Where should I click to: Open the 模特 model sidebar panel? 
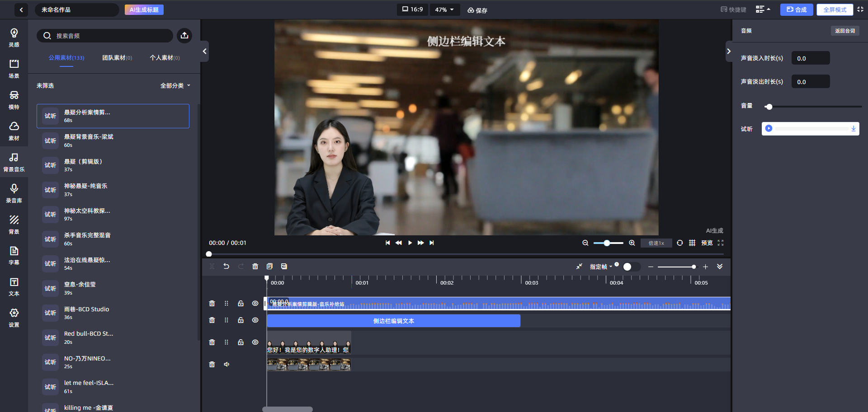click(x=14, y=100)
